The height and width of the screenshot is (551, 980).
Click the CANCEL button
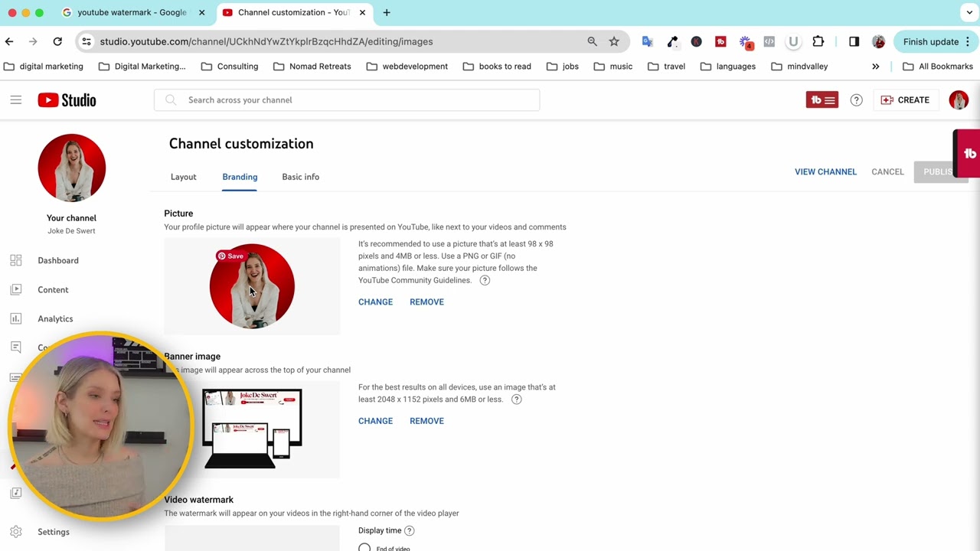887,171
